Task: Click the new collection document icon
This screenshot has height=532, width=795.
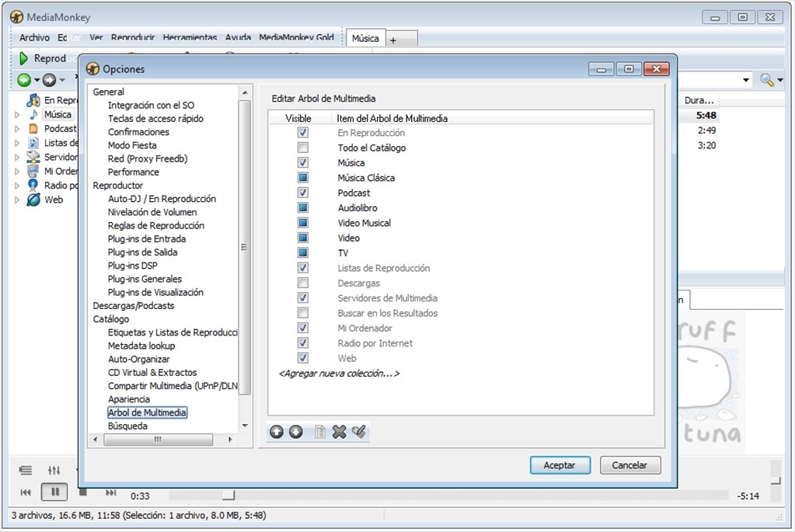Action: pos(319,432)
